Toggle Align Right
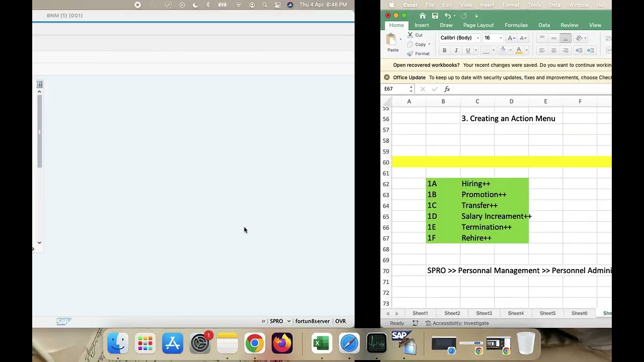The width and height of the screenshot is (644, 362). (x=566, y=50)
